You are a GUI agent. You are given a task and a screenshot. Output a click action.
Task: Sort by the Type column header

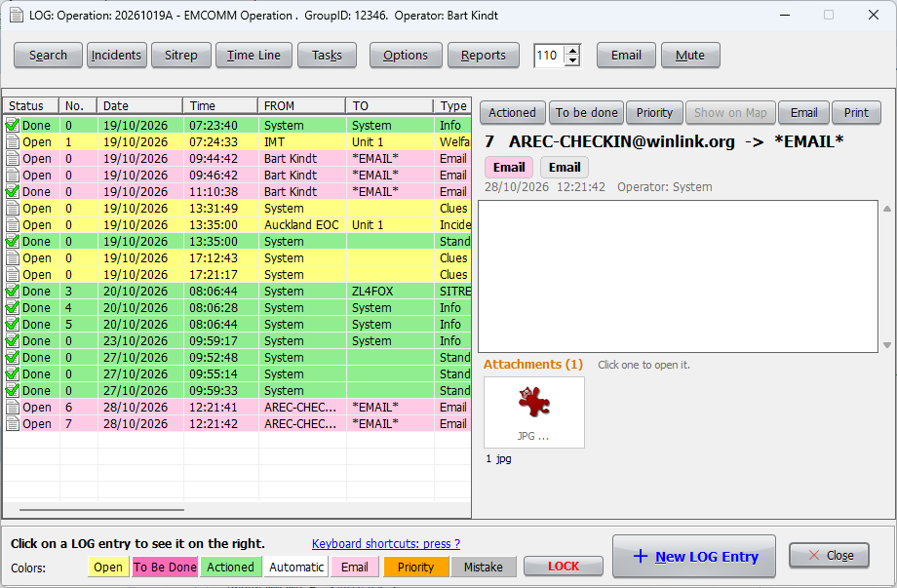pos(453,106)
